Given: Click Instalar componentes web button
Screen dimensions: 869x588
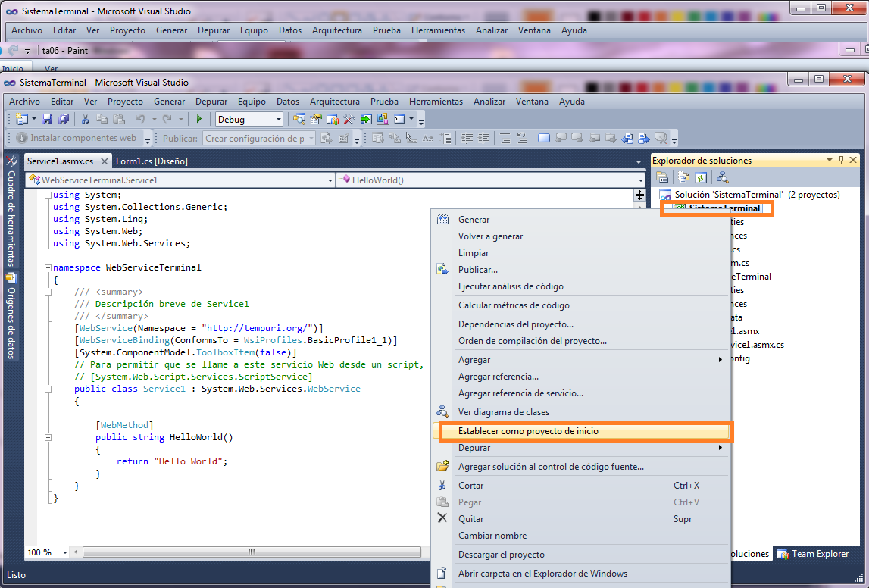Looking at the screenshot, I should pyautogui.click(x=77, y=138).
